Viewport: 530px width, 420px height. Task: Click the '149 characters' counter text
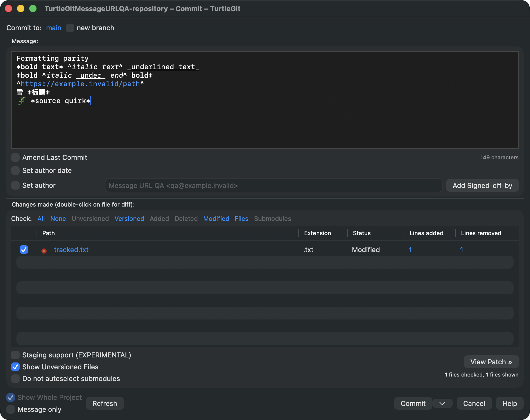tap(499, 157)
